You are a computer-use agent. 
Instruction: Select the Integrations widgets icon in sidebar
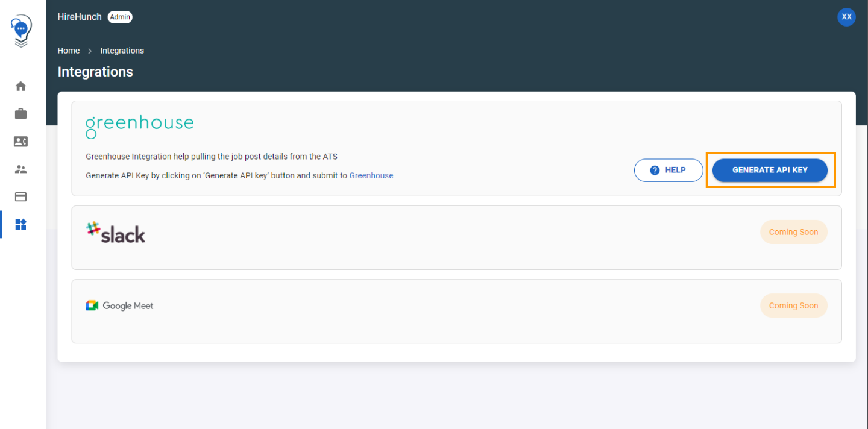click(20, 225)
